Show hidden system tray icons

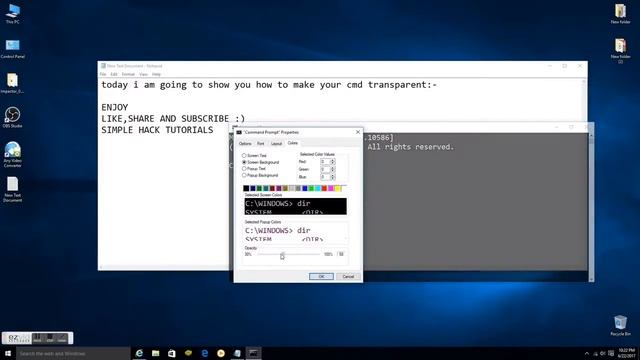tap(587, 353)
